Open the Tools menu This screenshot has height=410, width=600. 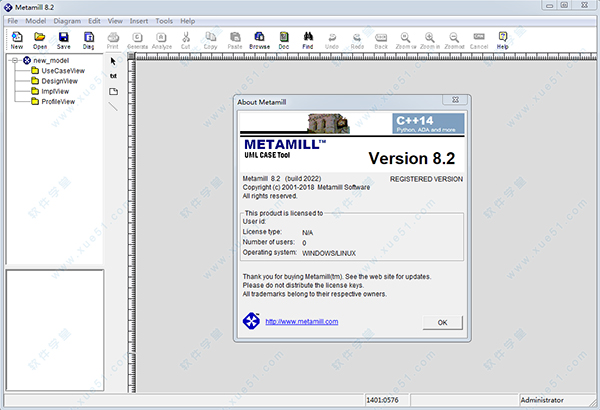point(164,21)
